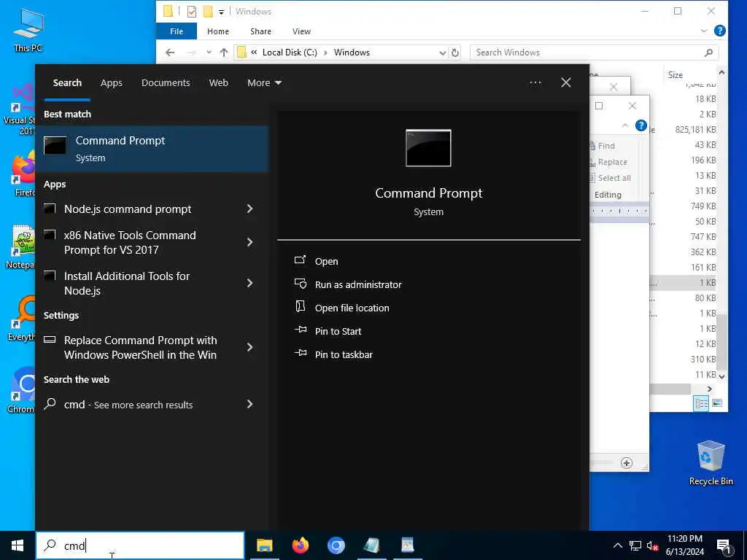This screenshot has height=560, width=747.
Task: Click the Install Additional Tools for Node.js icon
Action: [x=50, y=276]
